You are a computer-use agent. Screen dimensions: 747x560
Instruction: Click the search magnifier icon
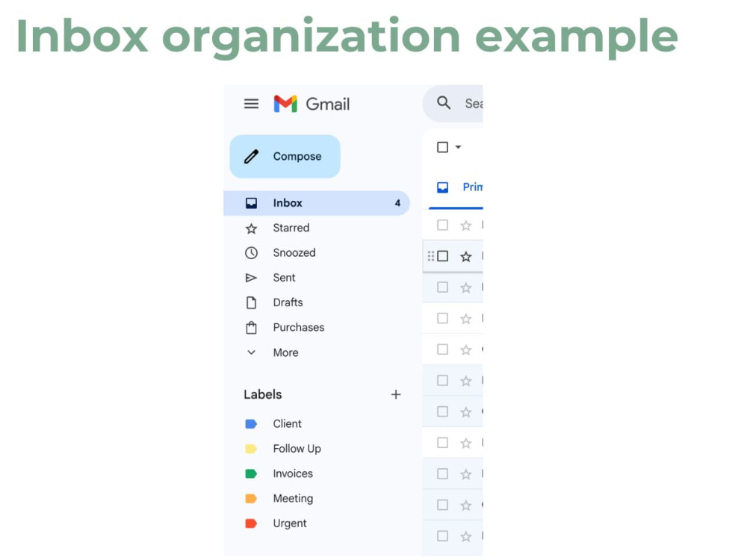point(444,103)
